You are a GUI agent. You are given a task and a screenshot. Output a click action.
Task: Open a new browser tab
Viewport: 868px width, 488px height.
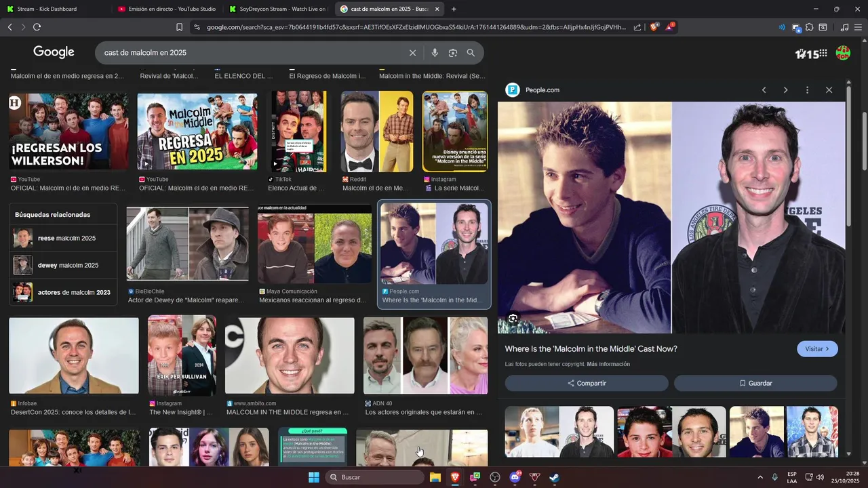(454, 9)
